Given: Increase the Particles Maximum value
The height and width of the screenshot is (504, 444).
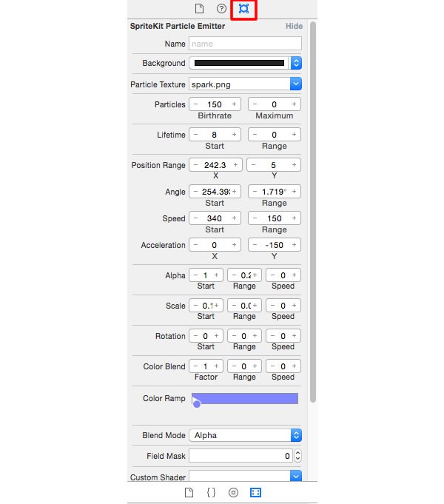Looking at the screenshot, I should 294,104.
